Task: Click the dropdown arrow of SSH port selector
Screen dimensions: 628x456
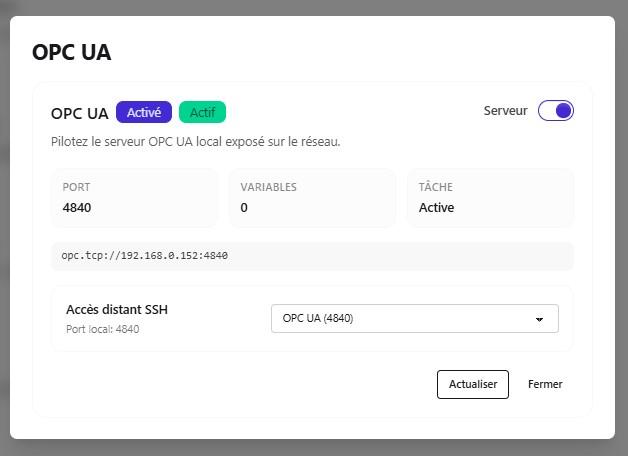Action: point(539,319)
